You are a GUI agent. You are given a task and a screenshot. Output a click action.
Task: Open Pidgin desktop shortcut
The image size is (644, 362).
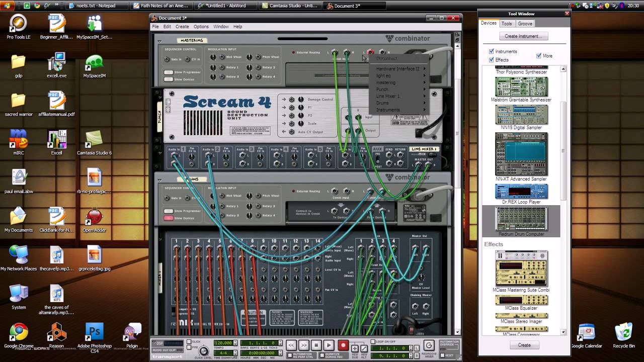point(132,336)
